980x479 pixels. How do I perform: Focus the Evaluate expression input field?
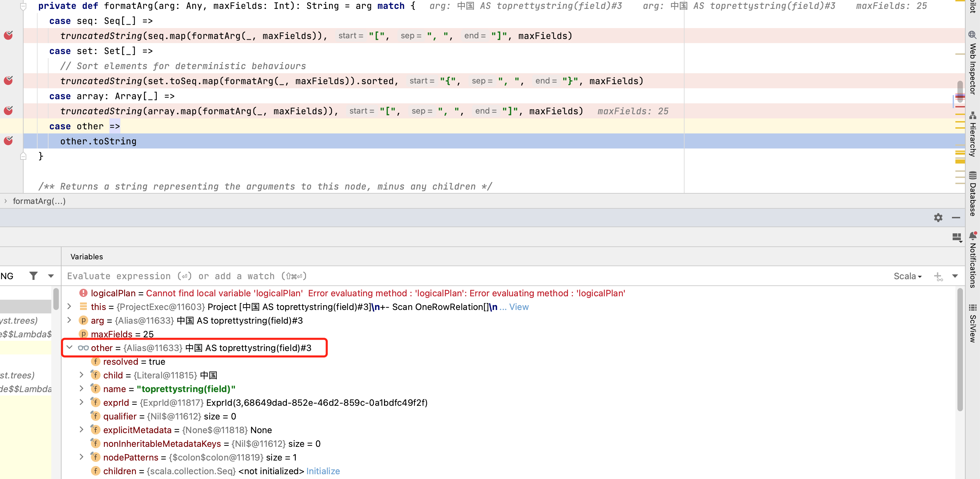456,276
